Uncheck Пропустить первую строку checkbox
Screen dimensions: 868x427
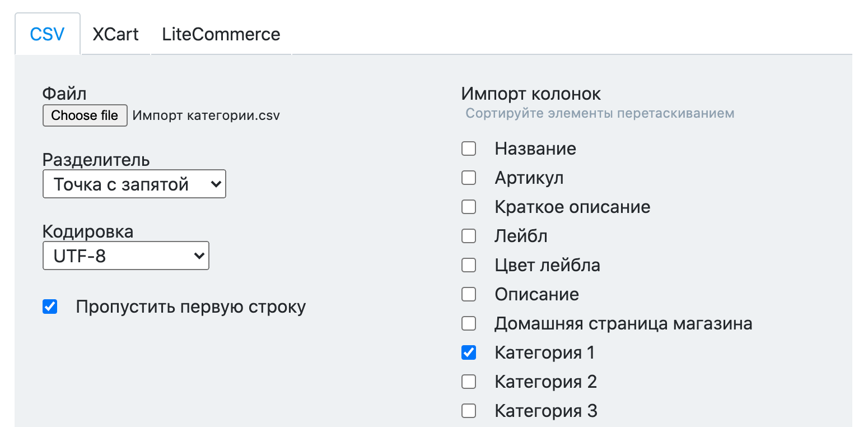pos(50,307)
